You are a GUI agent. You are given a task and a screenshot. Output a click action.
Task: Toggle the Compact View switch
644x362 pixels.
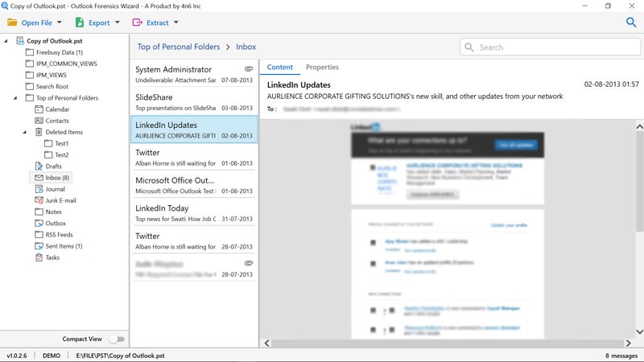coord(117,339)
